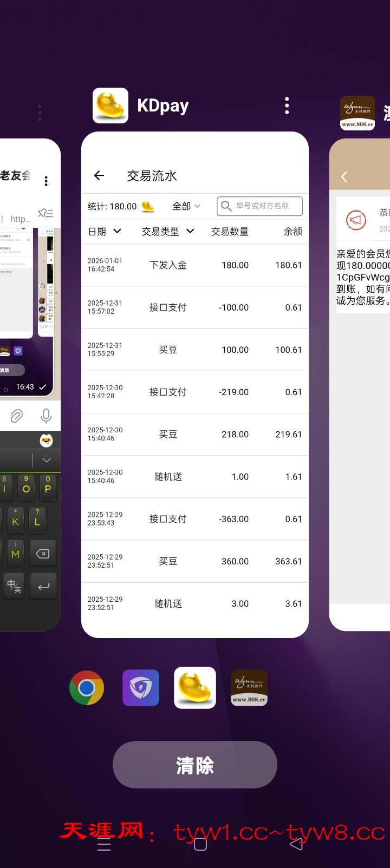390x868 pixels.
Task: Tap the KDpay golden bean app icon in header
Action: click(110, 106)
